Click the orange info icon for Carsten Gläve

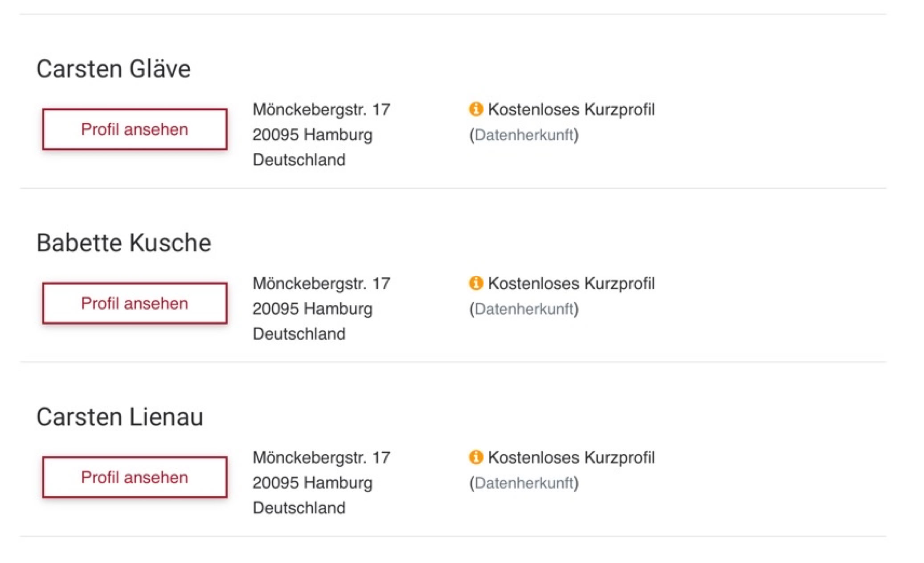476,109
